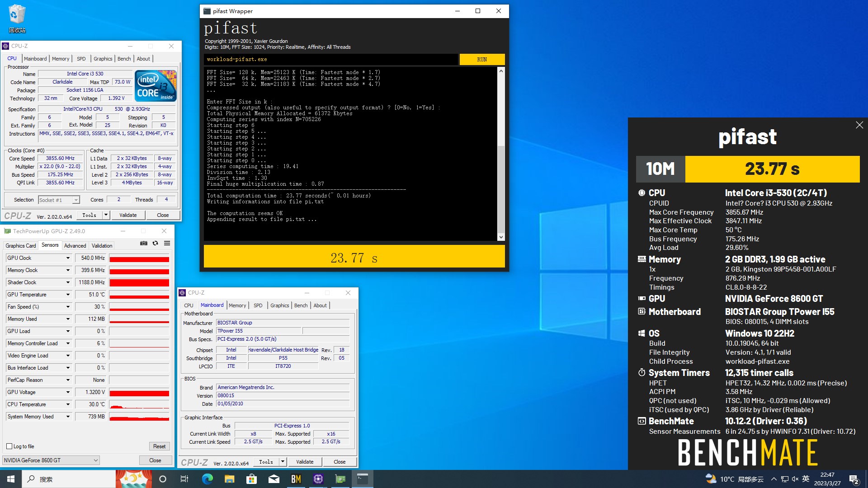Click taskbar clock showing 22:47

point(827,479)
